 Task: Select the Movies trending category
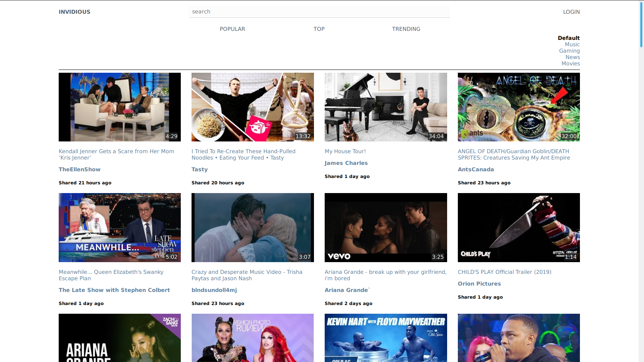571,63
